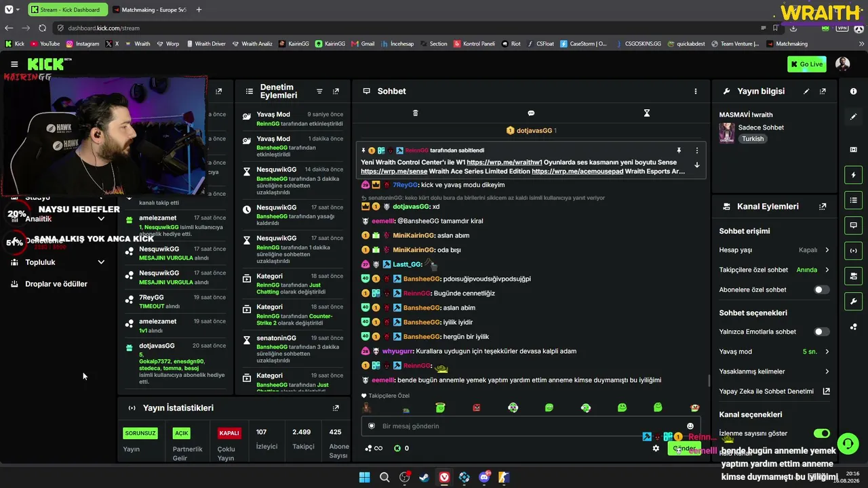Open Windows taskbar search

click(x=384, y=477)
